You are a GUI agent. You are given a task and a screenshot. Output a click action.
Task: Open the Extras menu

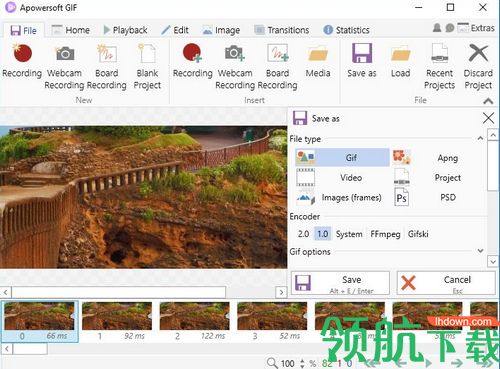point(476,28)
